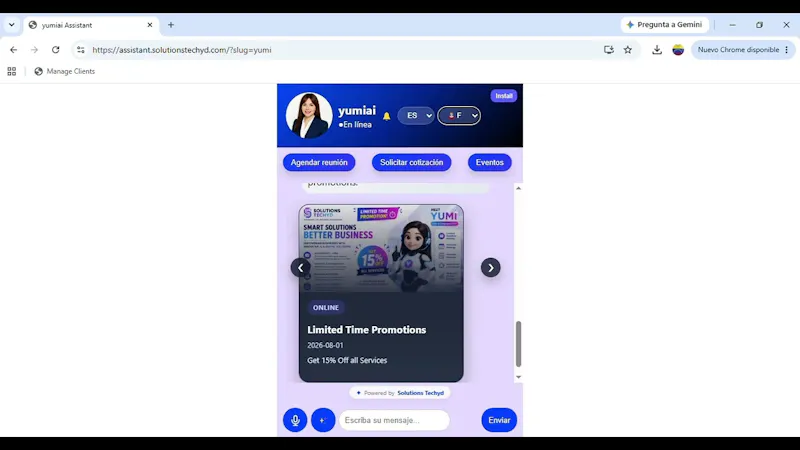Image resolution: width=800 pixels, height=450 pixels.
Task: Open the tab search dropdown arrow
Action: coord(11,25)
